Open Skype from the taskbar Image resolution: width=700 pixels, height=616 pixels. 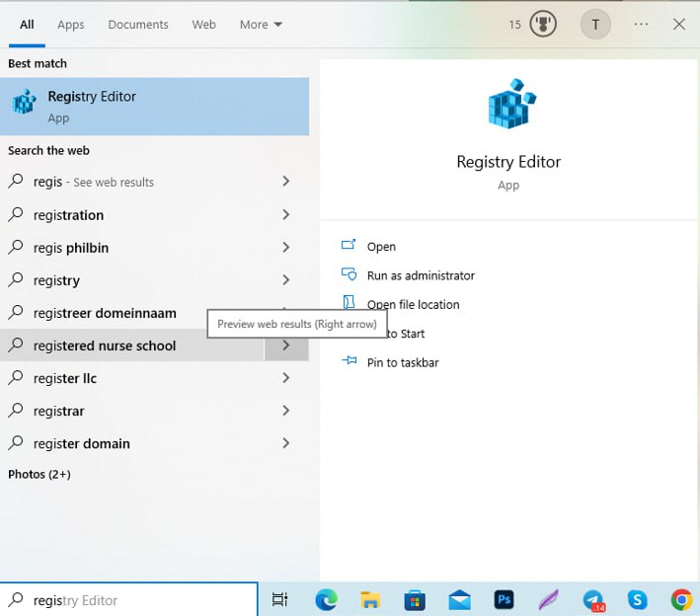pyautogui.click(x=637, y=599)
